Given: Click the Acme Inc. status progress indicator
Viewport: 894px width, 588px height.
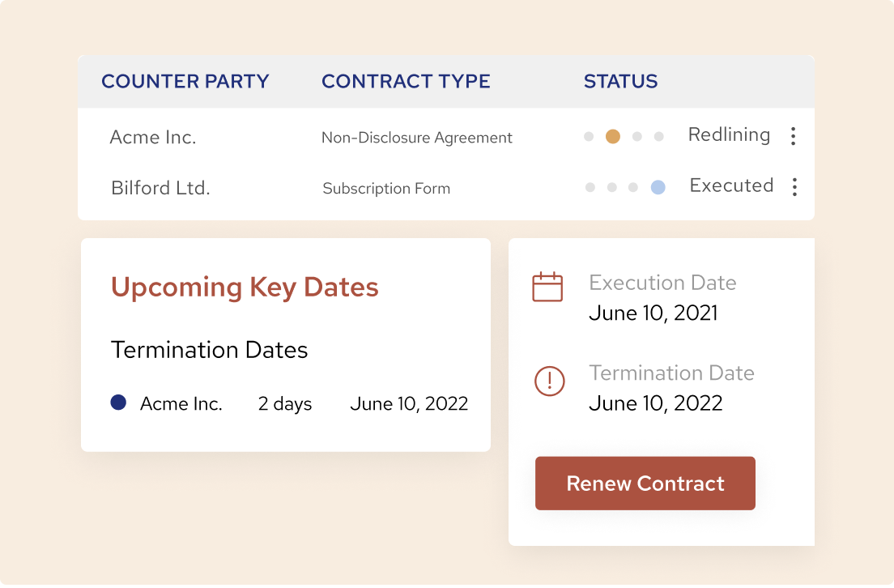Looking at the screenshot, I should tap(624, 136).
